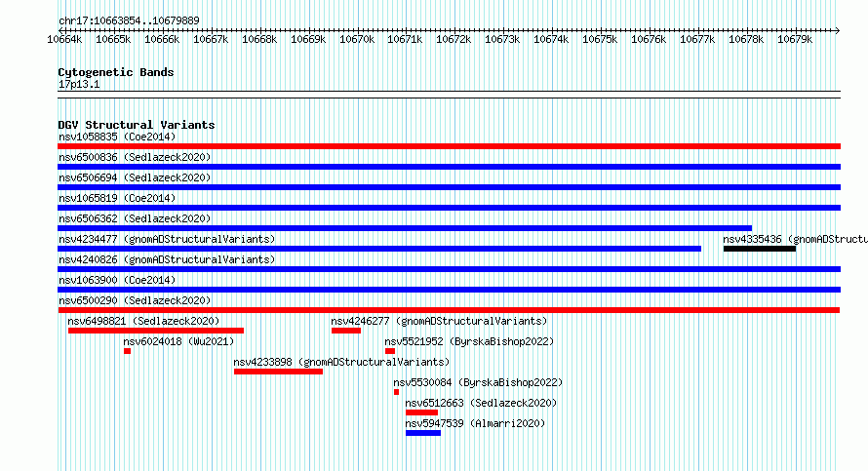Open nsv5947539 (Almarri2020) variant label
Image resolution: width=868 pixels, height=471 pixels.
[475, 423]
